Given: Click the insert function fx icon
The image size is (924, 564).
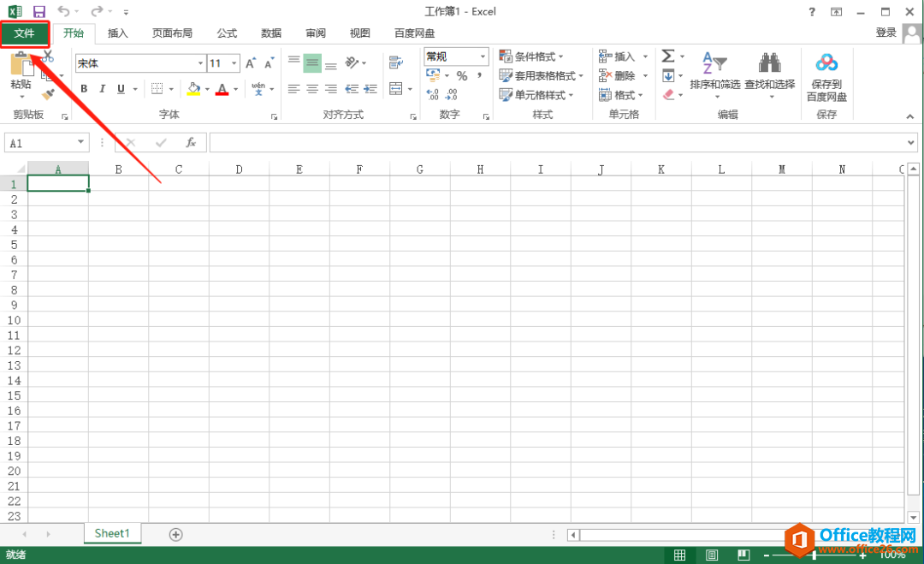Looking at the screenshot, I should 191,143.
